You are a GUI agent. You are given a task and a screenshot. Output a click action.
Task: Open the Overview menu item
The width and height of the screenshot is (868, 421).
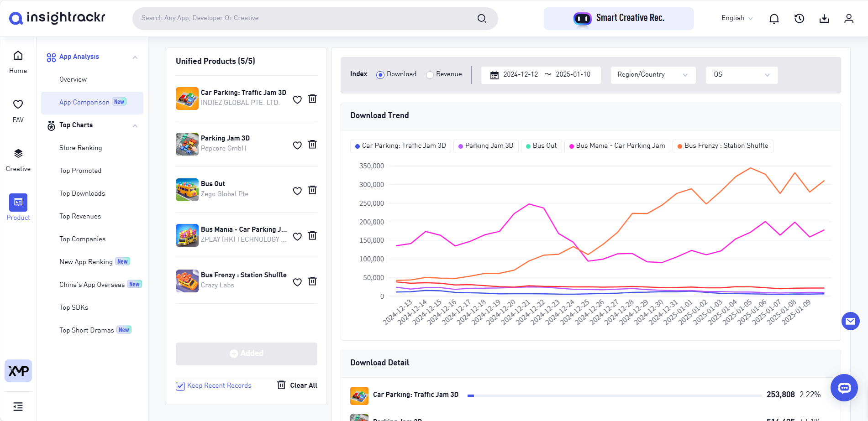(73, 79)
